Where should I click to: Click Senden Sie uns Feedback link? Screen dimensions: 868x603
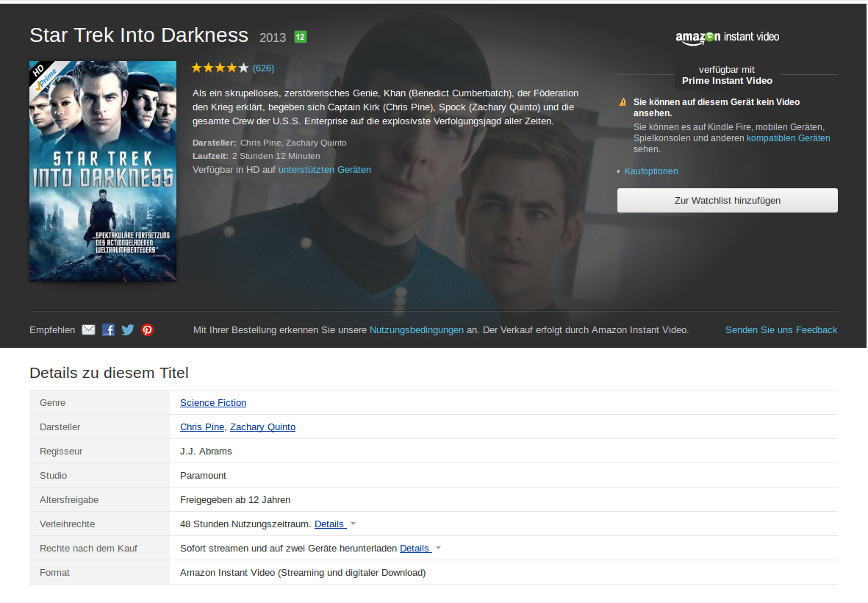(x=781, y=330)
